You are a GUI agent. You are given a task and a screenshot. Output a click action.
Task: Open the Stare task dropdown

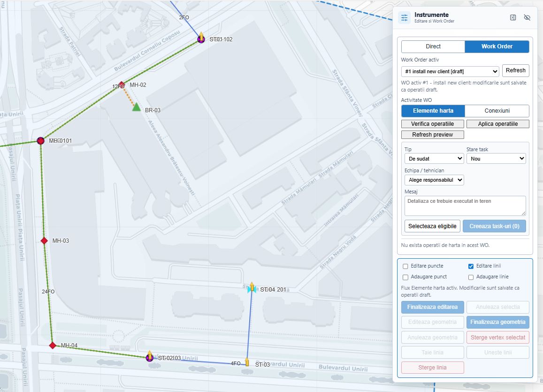click(496, 159)
